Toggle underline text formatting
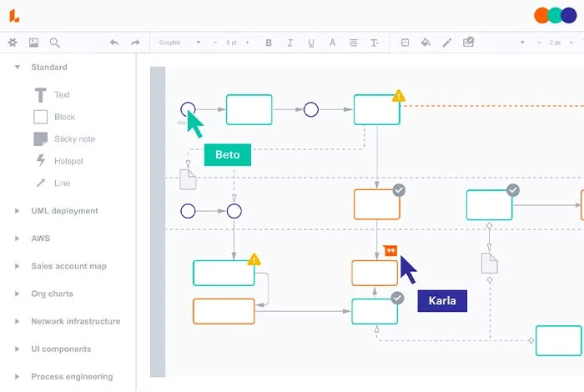The image size is (584, 392). point(311,43)
